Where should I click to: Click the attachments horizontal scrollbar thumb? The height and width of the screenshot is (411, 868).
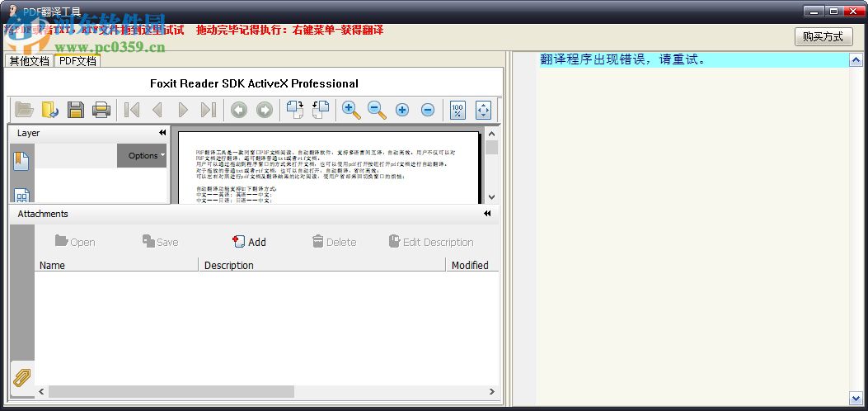tap(171, 392)
